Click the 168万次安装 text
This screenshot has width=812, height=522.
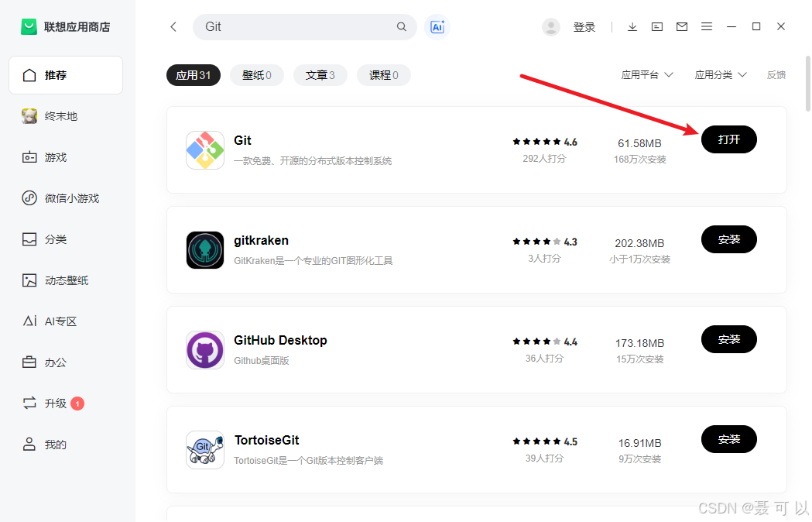click(639, 160)
